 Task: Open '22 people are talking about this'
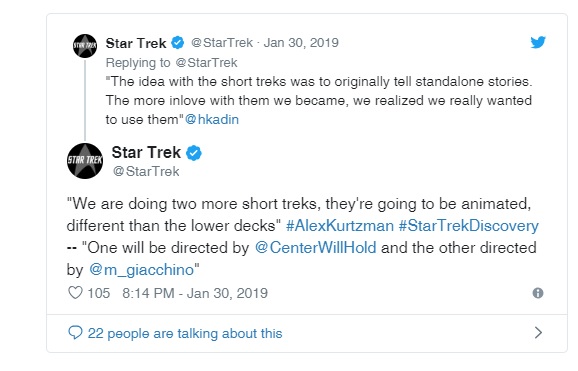point(185,333)
